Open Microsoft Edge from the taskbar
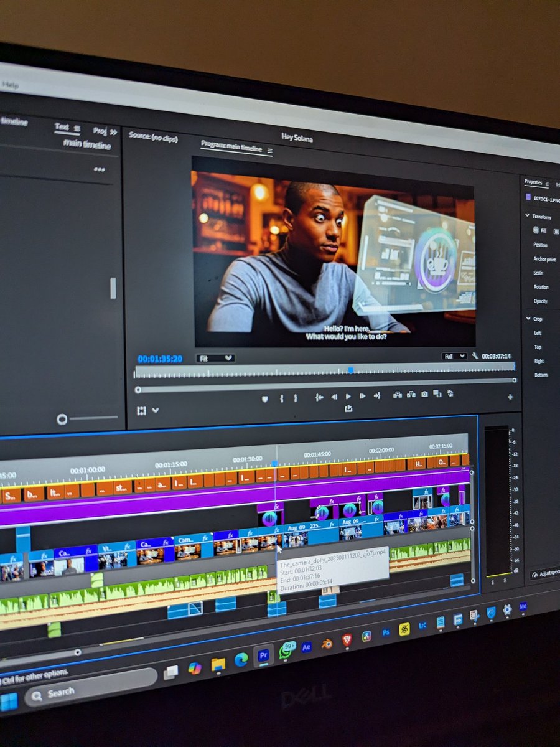 click(x=241, y=660)
